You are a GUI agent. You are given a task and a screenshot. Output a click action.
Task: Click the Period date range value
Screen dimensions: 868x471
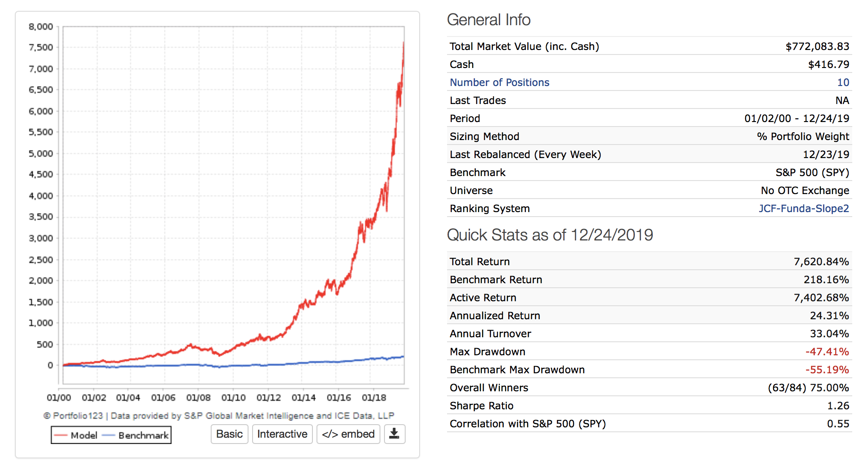[x=796, y=118]
